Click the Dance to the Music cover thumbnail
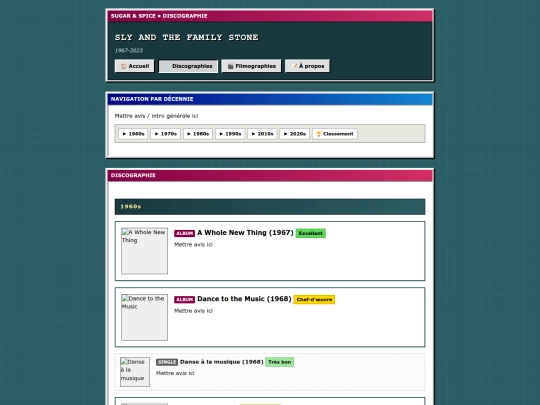Image resolution: width=540 pixels, height=405 pixels. (x=145, y=317)
